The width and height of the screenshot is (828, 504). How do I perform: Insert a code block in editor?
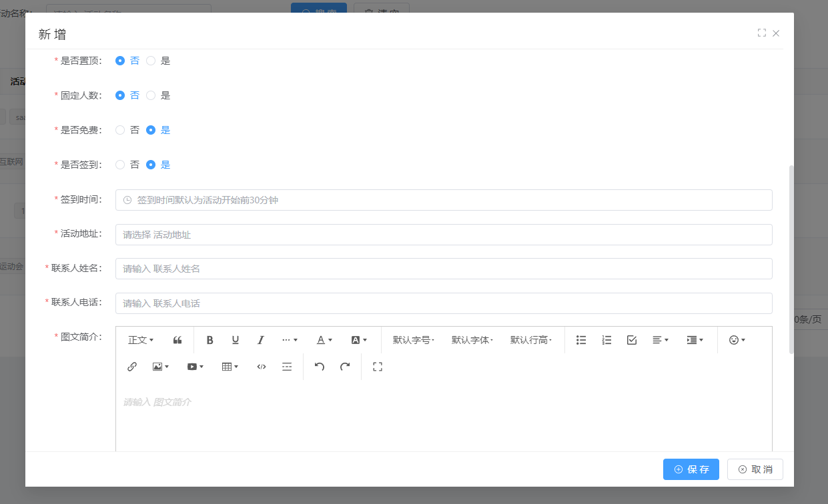tap(262, 367)
